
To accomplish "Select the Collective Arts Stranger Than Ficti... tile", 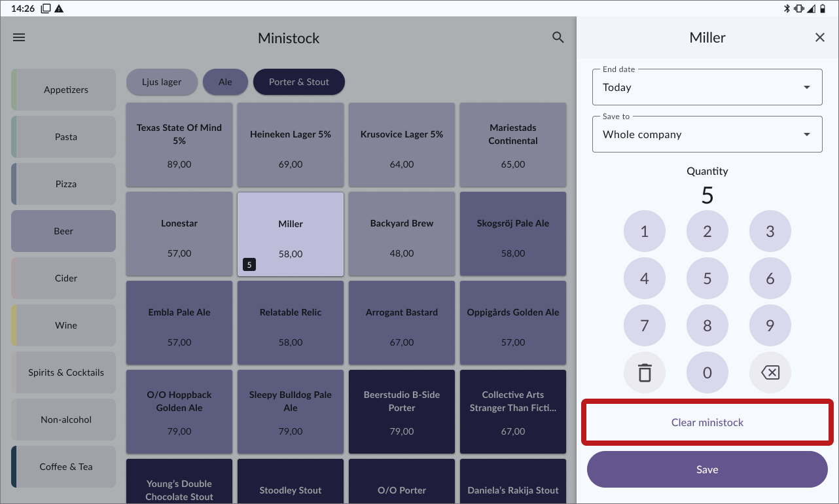I will [513, 412].
